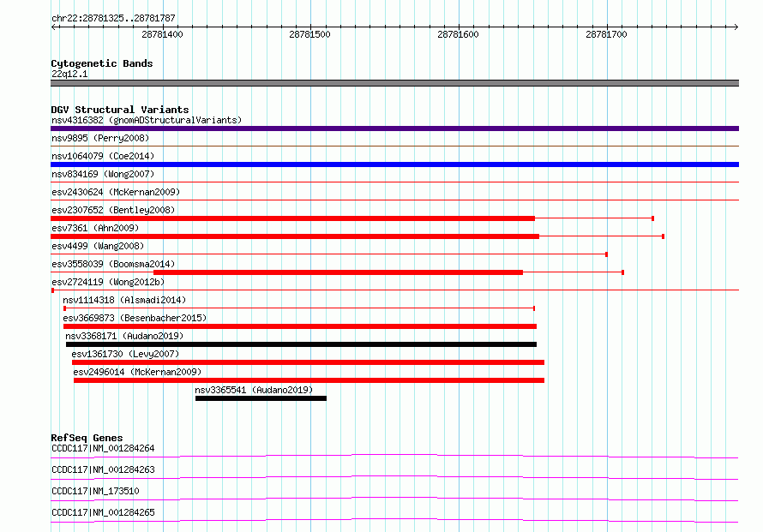Screen dimensions: 763x532
Task: Open variant esv2307652 (Bentley2008) label
Action: pos(113,210)
